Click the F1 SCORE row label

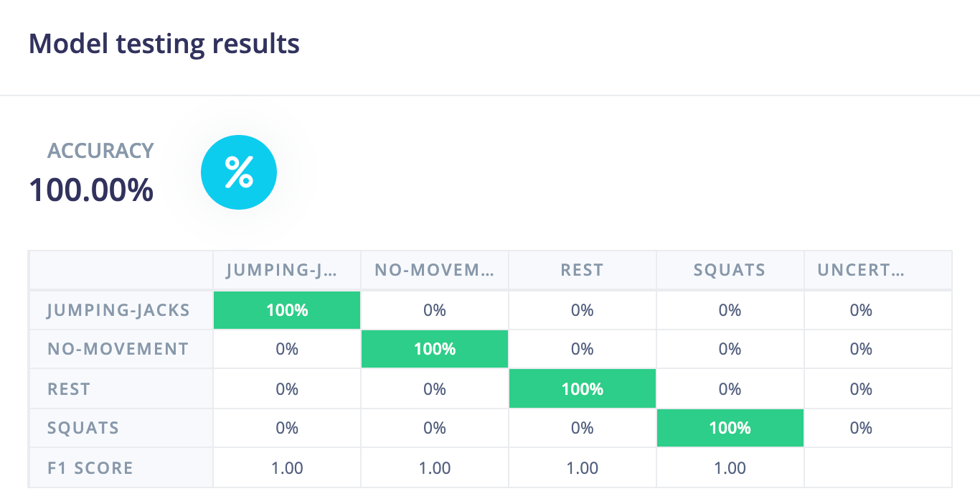click(90, 468)
